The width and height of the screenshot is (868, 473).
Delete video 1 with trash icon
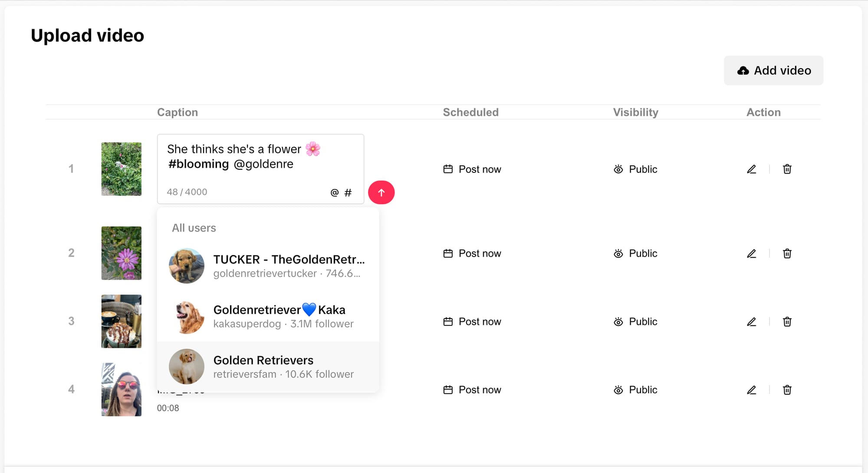click(787, 169)
